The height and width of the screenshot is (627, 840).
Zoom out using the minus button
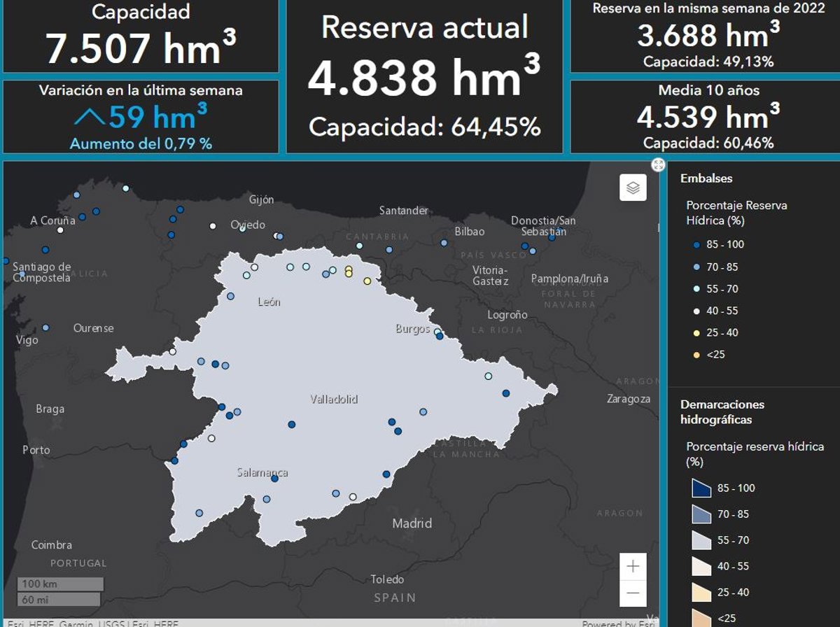tap(633, 593)
